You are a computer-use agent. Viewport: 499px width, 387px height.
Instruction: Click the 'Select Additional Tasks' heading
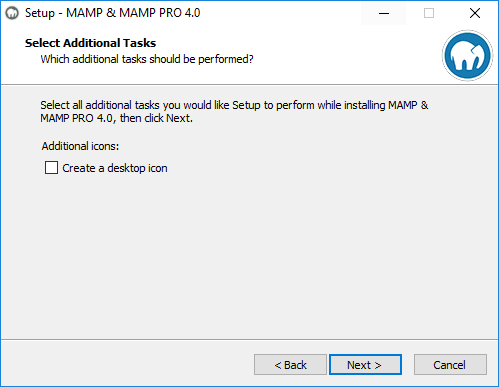point(90,43)
